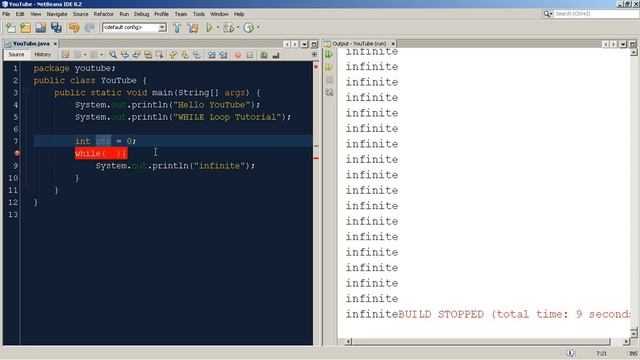The width and height of the screenshot is (640, 360).
Task: Open the Refactor menu
Action: coord(104,14)
